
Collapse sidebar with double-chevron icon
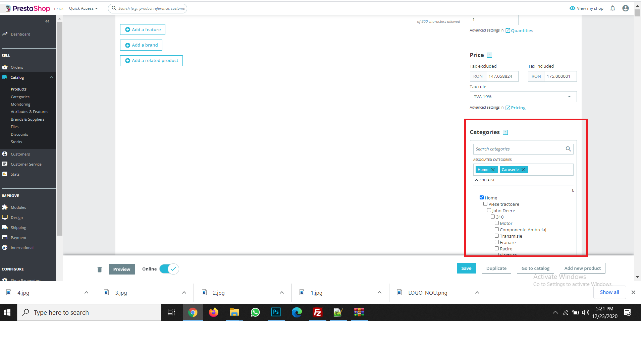(47, 21)
